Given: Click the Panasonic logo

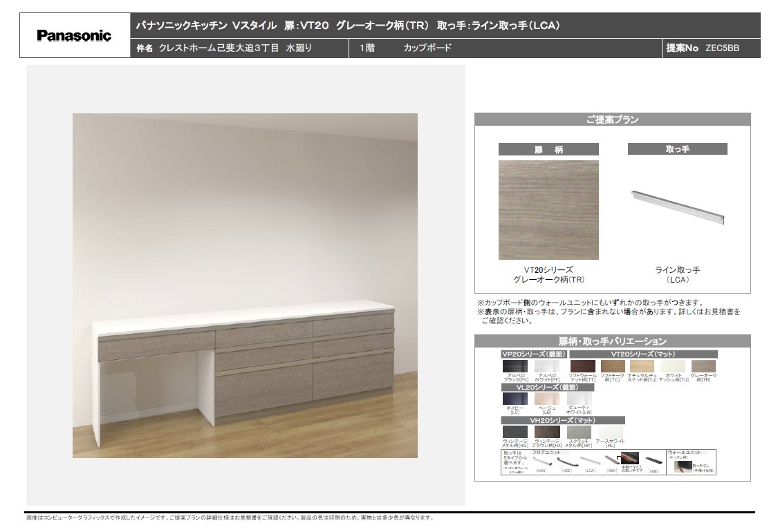Looking at the screenshot, I should coord(73,35).
